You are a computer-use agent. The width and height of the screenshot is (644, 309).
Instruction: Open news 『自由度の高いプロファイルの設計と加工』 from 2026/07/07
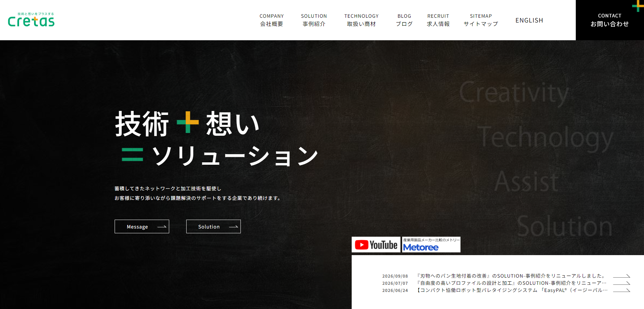click(512, 283)
